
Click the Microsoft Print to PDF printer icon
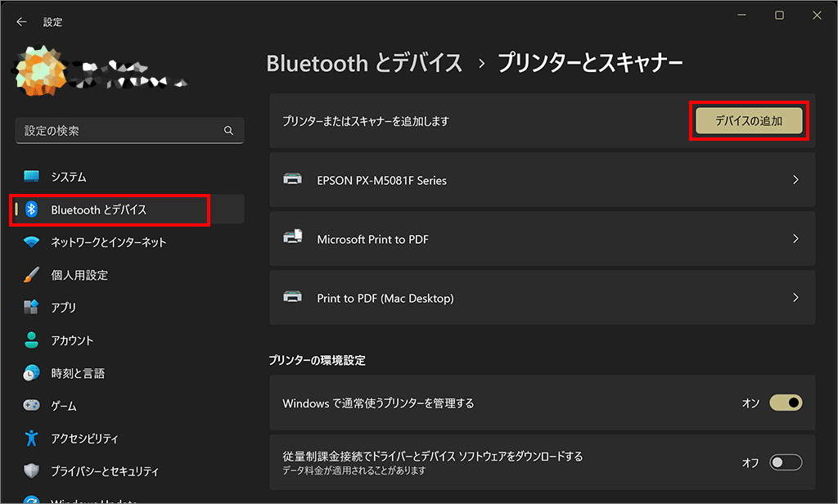[292, 236]
